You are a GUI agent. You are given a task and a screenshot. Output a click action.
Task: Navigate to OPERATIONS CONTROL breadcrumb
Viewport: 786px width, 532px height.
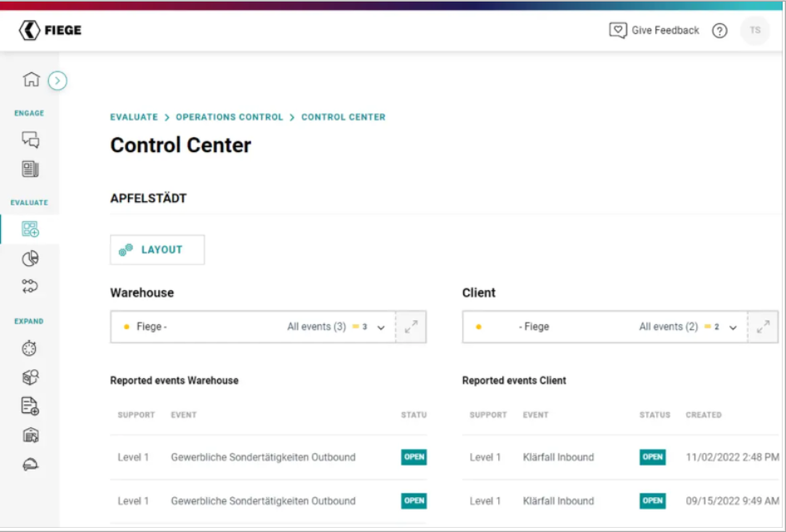[x=230, y=117]
